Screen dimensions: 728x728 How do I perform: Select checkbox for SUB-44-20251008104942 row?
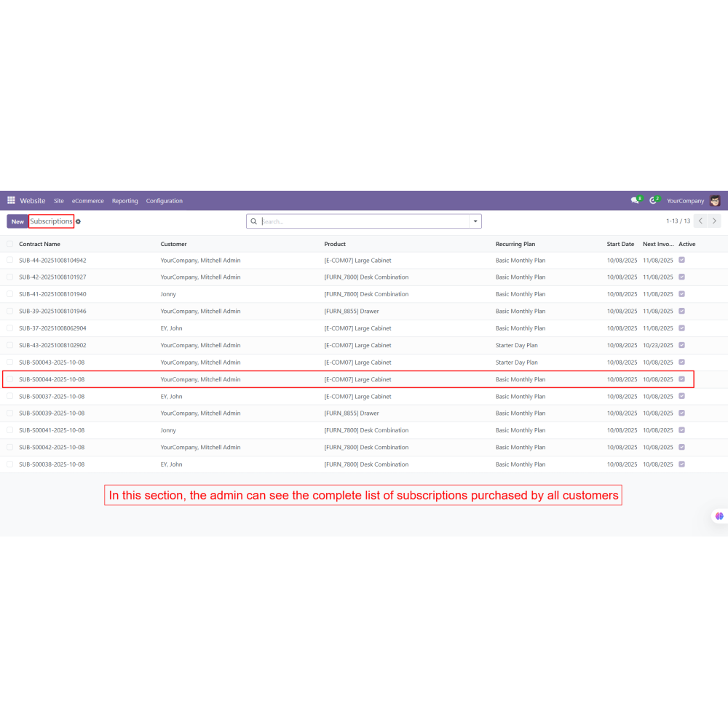coord(10,260)
